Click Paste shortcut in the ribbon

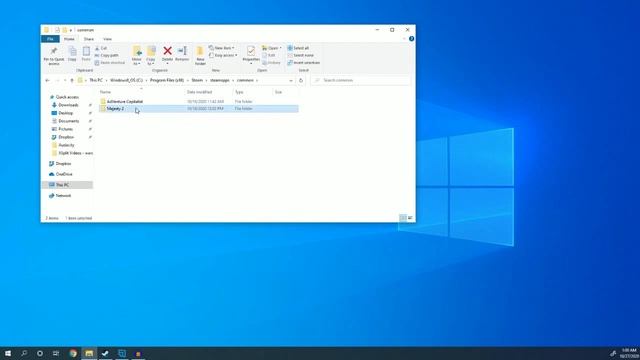click(x=110, y=63)
